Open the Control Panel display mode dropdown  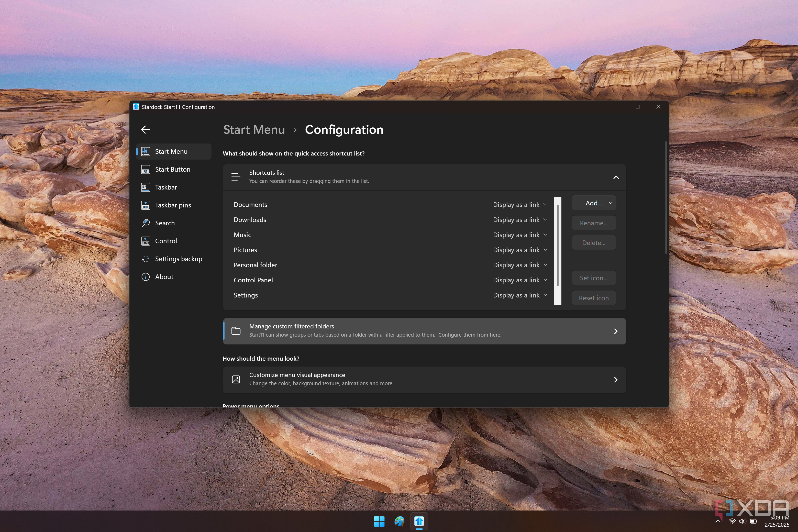(x=520, y=280)
